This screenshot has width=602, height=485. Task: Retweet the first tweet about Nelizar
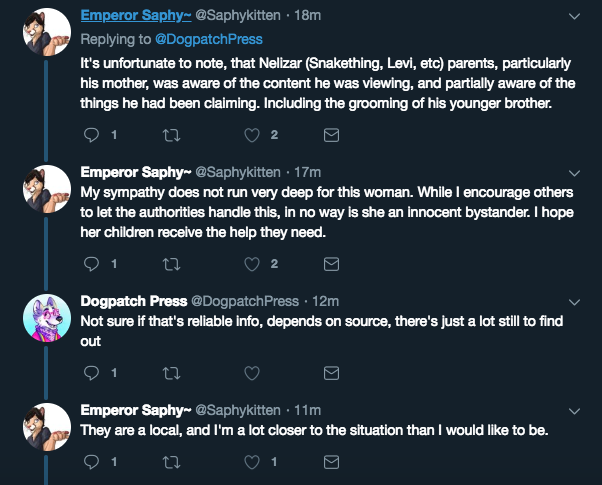[171, 135]
